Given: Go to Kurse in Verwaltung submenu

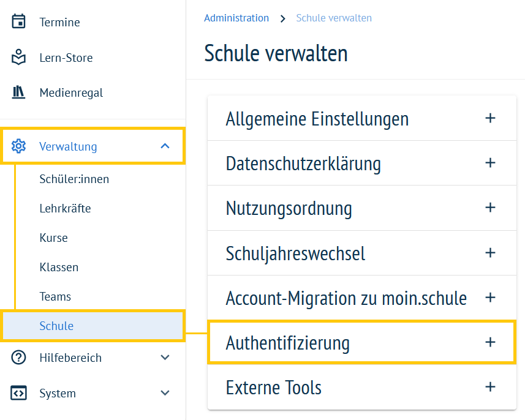Looking at the screenshot, I should tap(53, 238).
